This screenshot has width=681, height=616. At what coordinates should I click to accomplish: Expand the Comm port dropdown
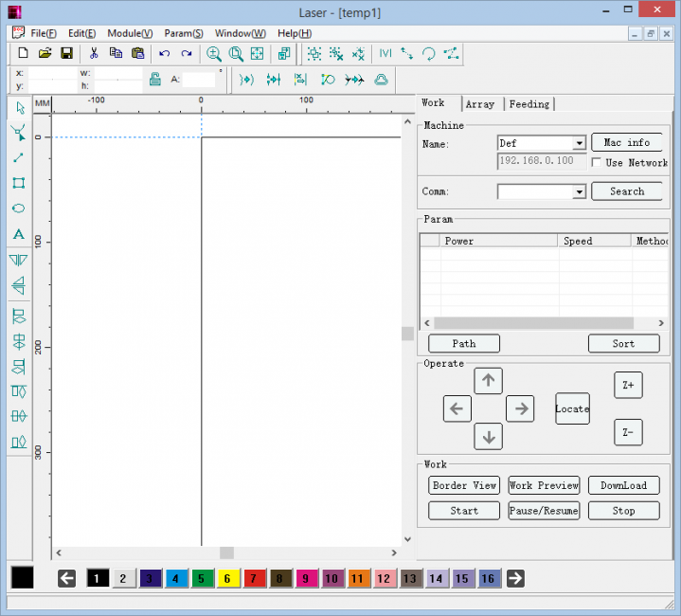579,192
